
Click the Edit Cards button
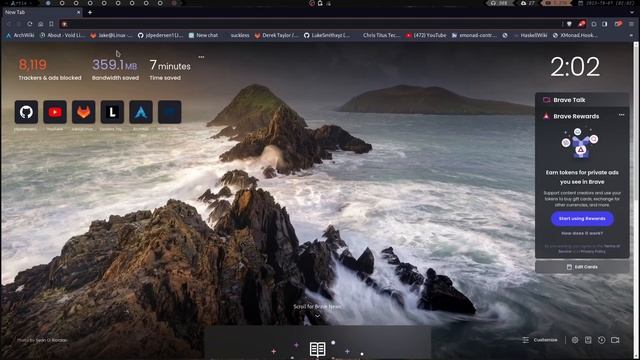582,267
